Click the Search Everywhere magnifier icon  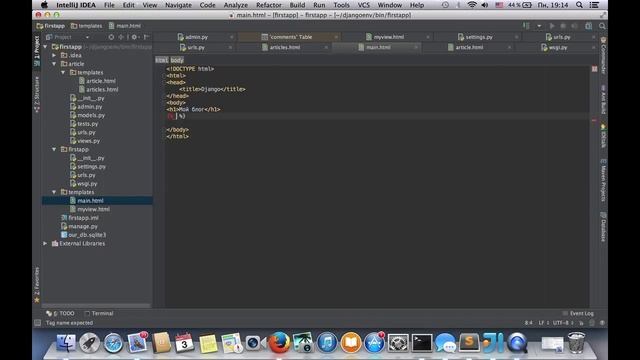[602, 26]
